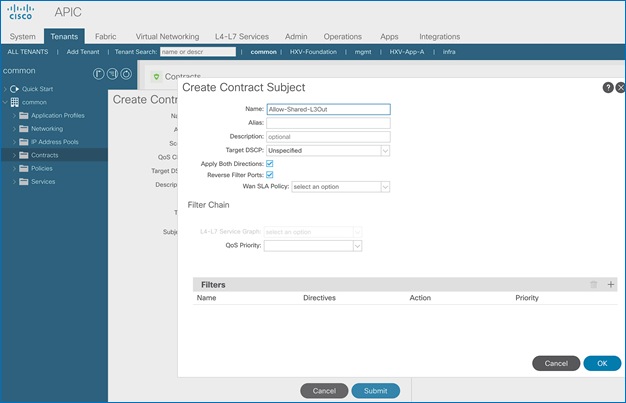626x403 pixels.
Task: Expand Application Profiles tree node
Action: point(14,115)
